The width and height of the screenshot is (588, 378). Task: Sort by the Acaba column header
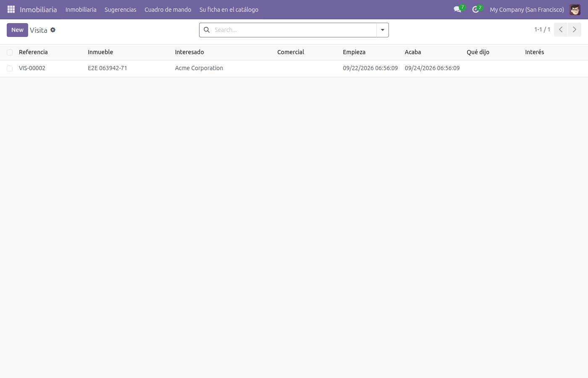click(413, 52)
